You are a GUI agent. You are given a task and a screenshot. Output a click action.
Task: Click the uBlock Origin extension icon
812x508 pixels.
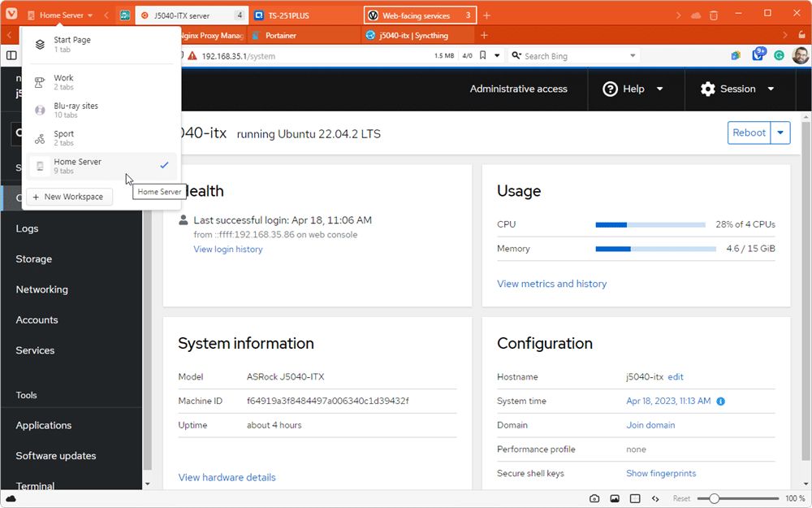tap(759, 54)
